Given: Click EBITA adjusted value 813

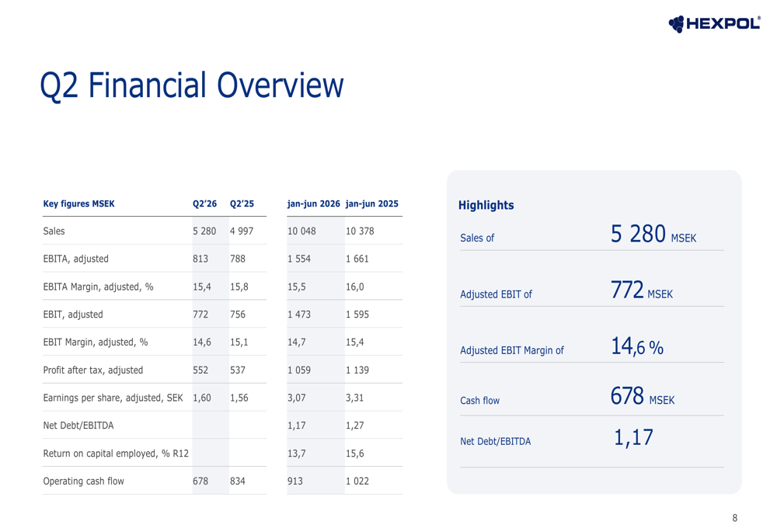Looking at the screenshot, I should pyautogui.click(x=200, y=259).
